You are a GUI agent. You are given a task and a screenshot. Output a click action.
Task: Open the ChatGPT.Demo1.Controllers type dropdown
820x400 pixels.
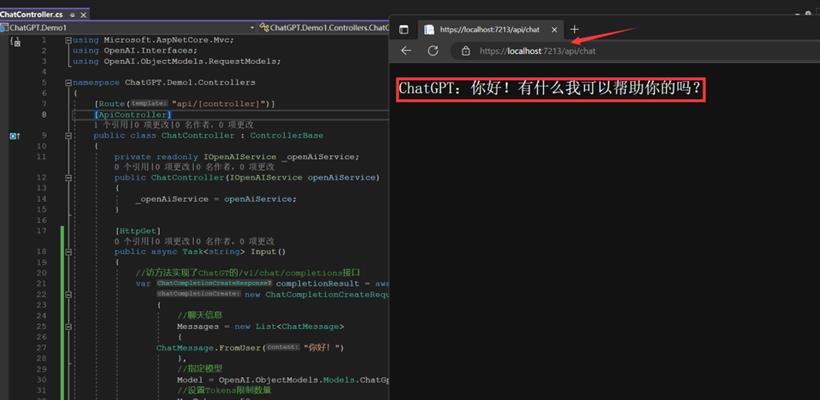click(323, 27)
